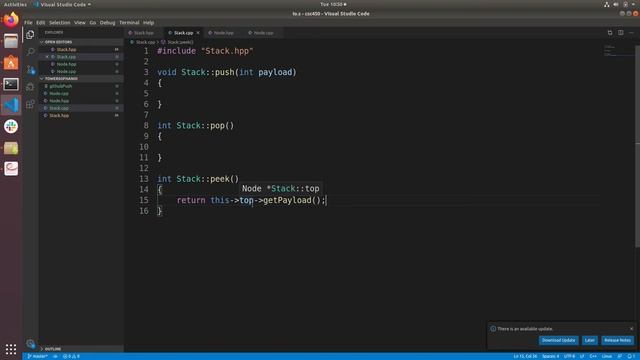Screen dimensions: 640x360
Task: Open the LF end-of-line selector
Action: click(582, 356)
